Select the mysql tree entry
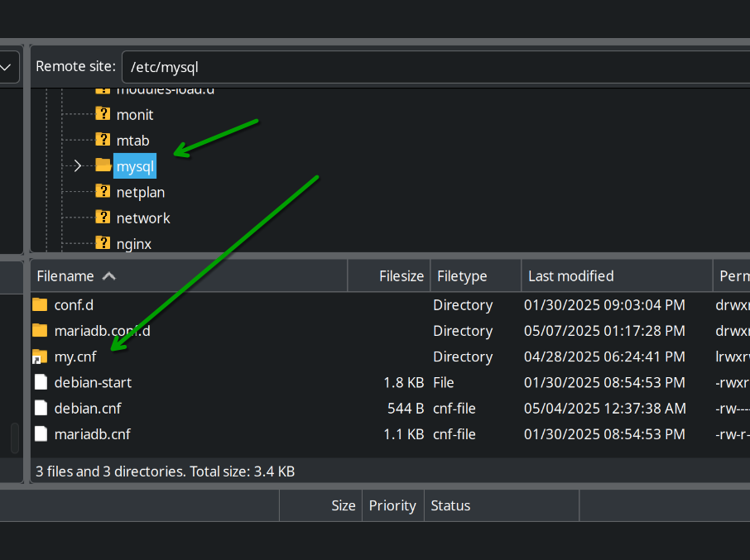The height and width of the screenshot is (560, 750). pos(135,166)
